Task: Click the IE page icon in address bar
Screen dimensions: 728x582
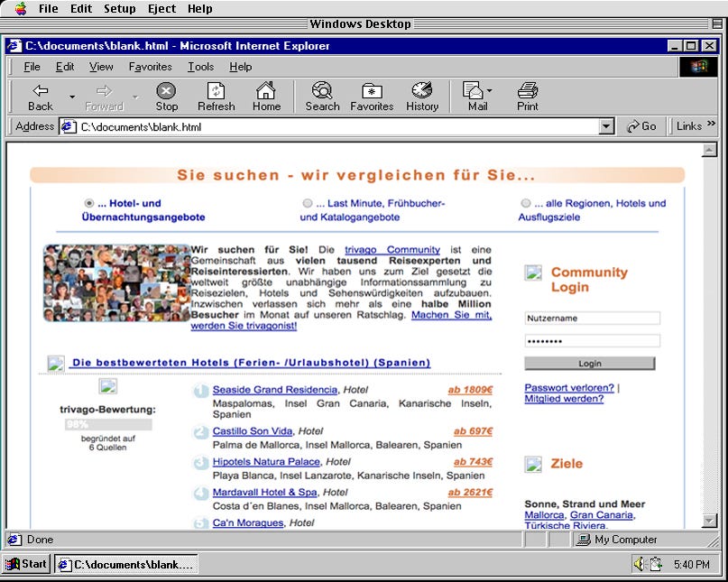Action: 69,126
